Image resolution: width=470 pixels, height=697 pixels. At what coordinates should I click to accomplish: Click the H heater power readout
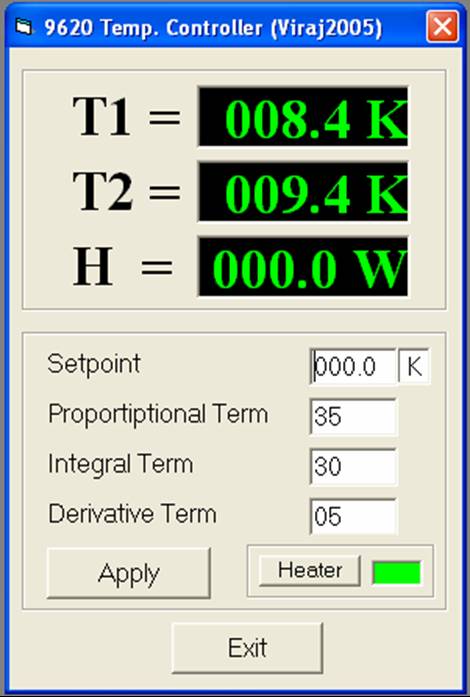[x=303, y=267]
